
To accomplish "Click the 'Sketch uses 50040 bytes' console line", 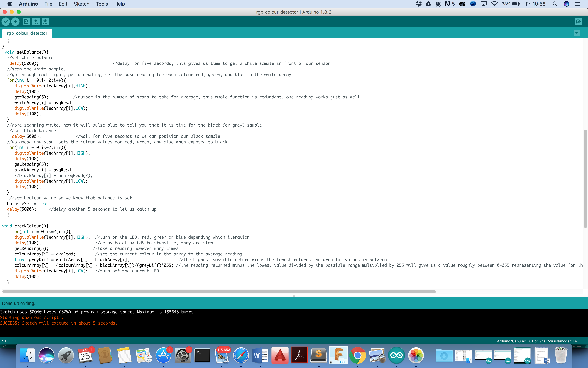I will click(98, 312).
